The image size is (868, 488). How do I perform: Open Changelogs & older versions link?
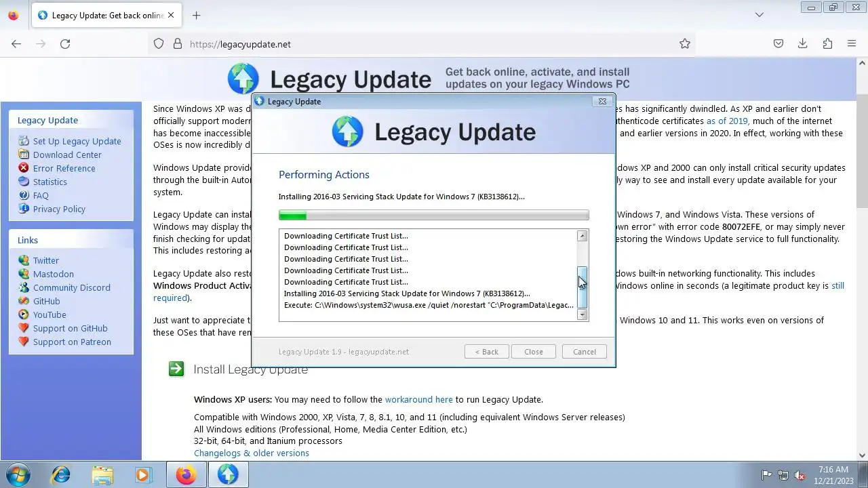(x=252, y=453)
